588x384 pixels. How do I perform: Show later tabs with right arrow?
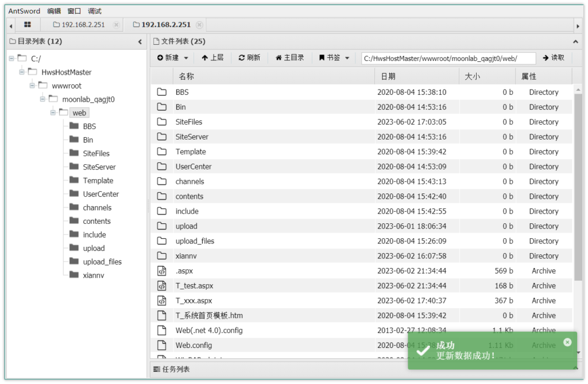pos(578,26)
